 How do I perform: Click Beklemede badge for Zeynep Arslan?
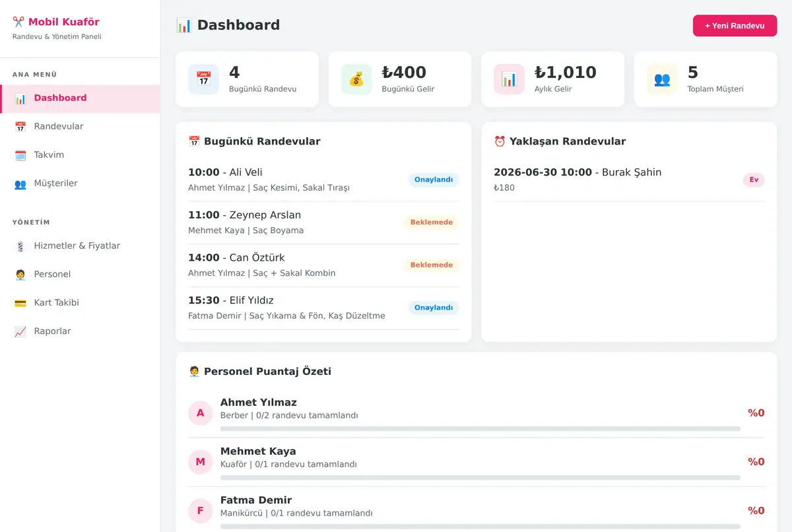tap(432, 222)
